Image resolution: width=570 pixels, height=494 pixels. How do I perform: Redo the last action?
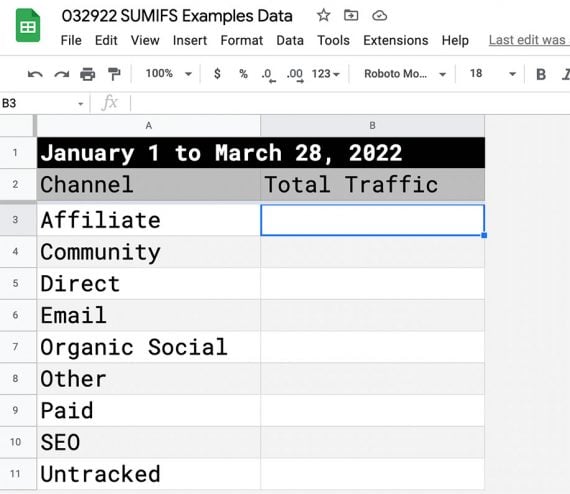[x=61, y=75]
